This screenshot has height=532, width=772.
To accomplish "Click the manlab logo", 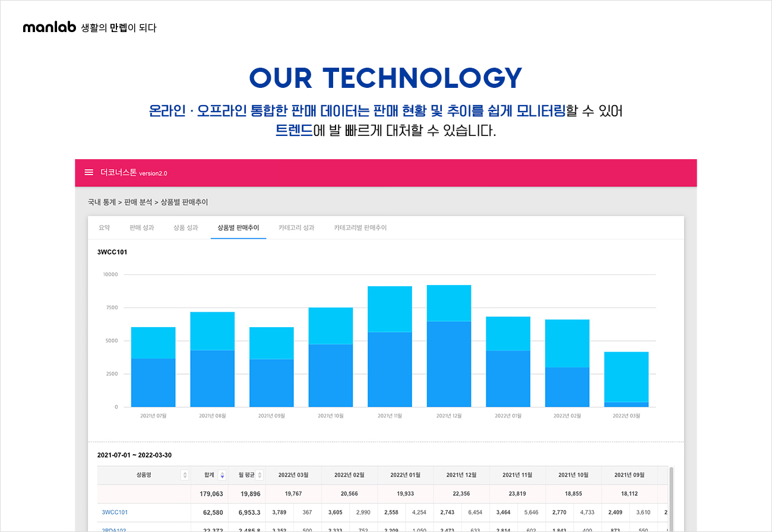I will 49,27.
